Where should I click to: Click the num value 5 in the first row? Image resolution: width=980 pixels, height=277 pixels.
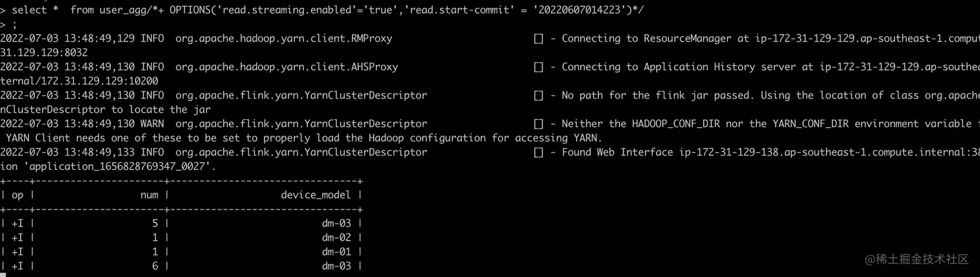(x=154, y=223)
